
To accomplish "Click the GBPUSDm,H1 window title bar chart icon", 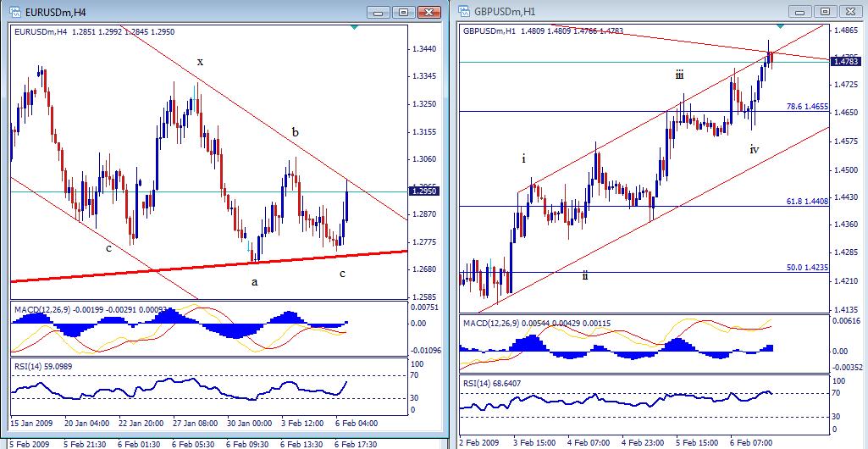I will [x=464, y=12].
